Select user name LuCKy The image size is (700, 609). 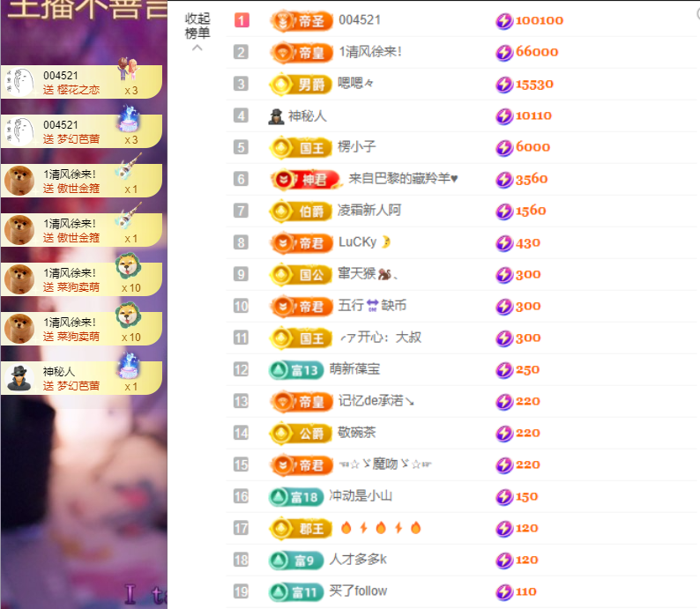coord(364,241)
